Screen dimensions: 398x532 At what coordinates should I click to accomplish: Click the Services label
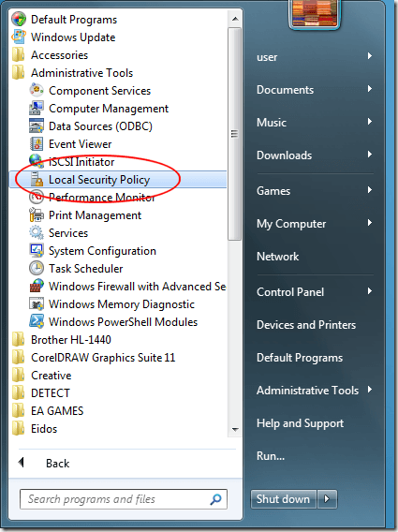[68, 233]
